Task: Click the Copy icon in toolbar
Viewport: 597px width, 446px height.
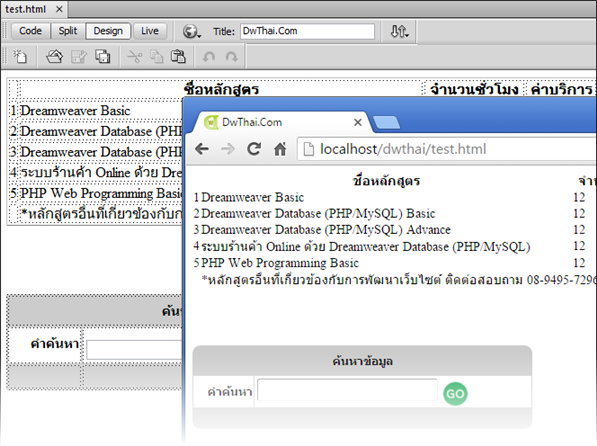Action: coord(156,56)
